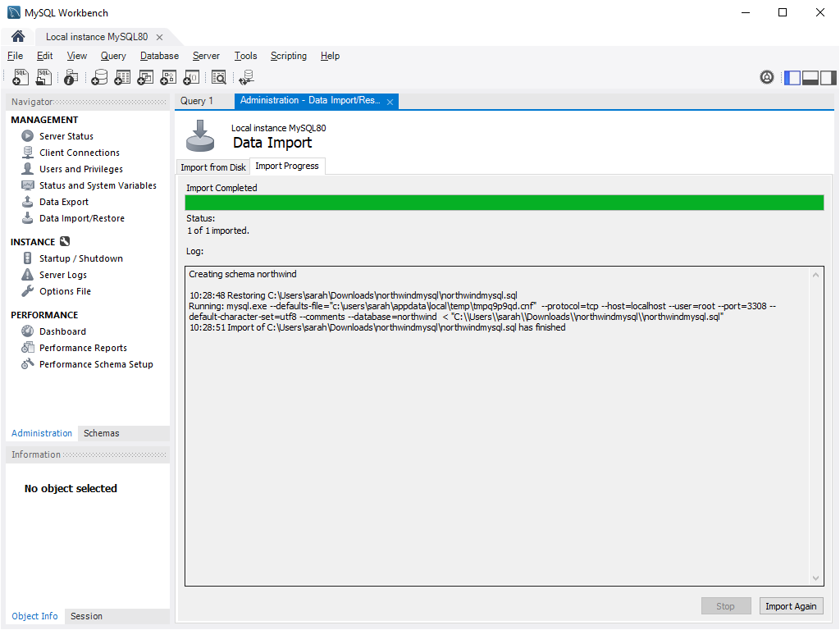
Task: Close the Administration Data Import tab
Action: point(390,102)
